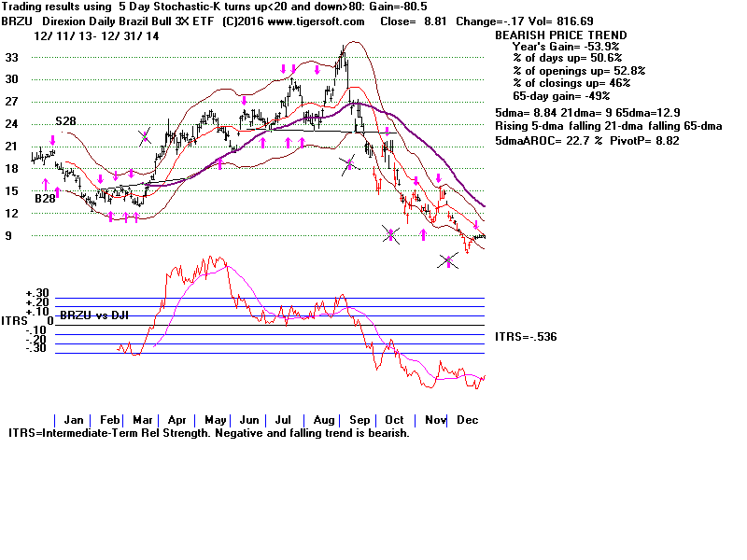Select the Jan month label on time axis
Image resolution: width=747 pixels, height=560 pixels.
(x=76, y=420)
